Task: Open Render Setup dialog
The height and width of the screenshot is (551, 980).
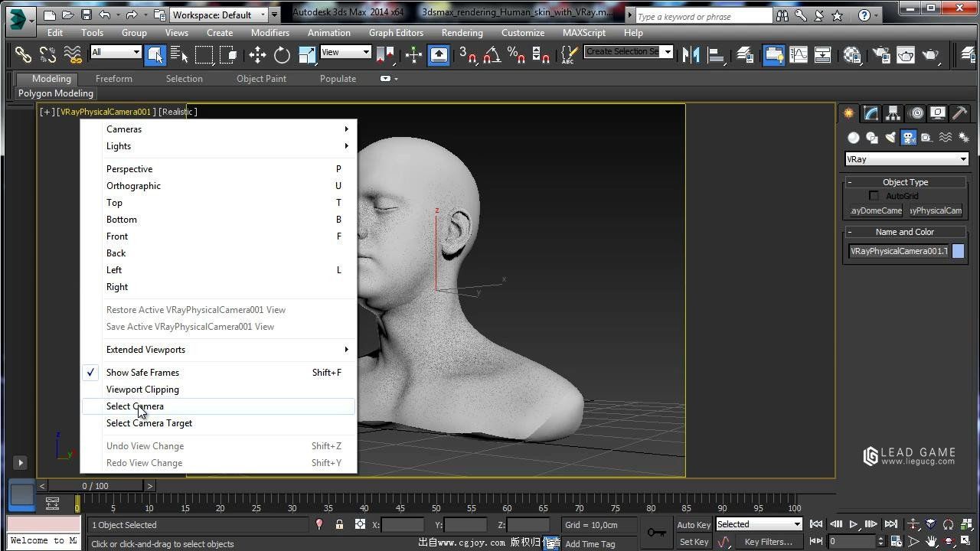Action: click(881, 54)
